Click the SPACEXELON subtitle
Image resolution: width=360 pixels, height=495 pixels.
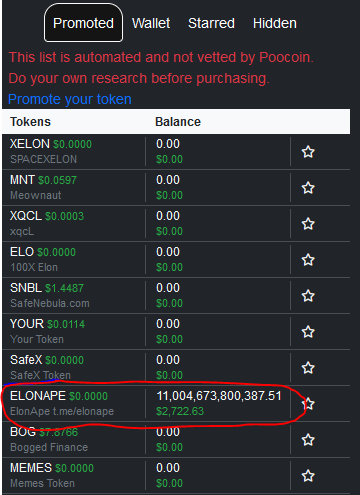point(43,159)
